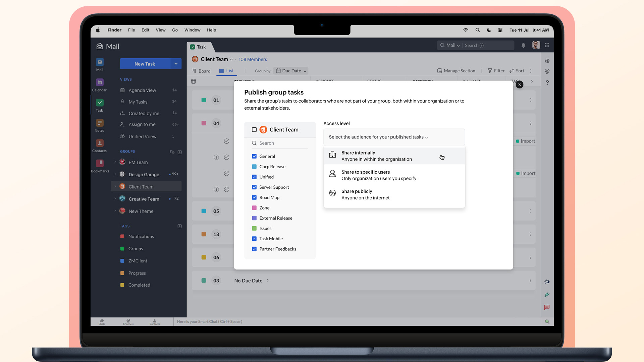Viewport: 644px width, 362px height.
Task: Click the category Search field in dialog
Action: point(280,143)
